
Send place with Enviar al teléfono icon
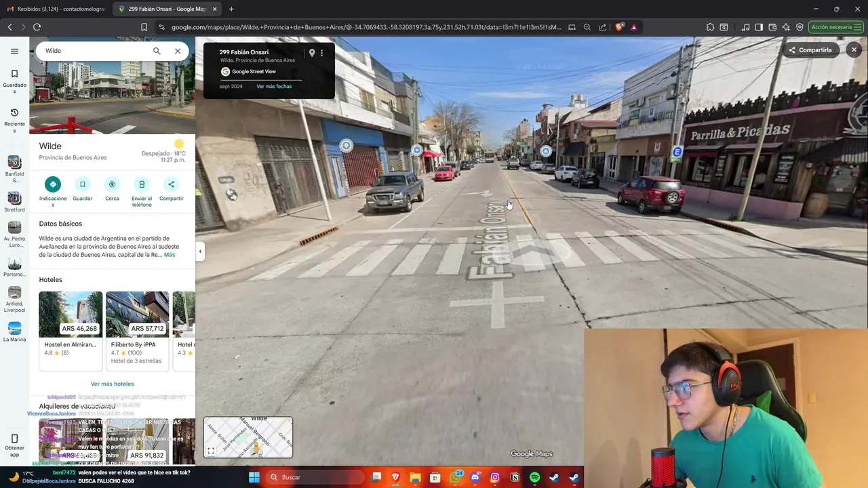pyautogui.click(x=142, y=184)
